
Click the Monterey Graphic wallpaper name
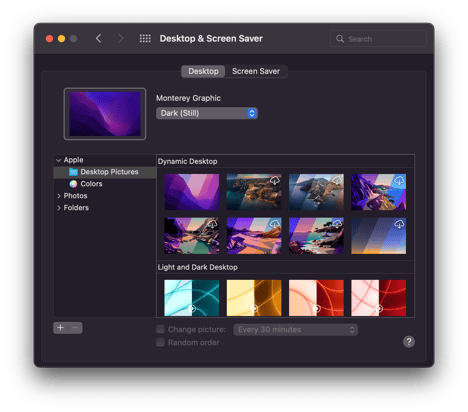[188, 98]
